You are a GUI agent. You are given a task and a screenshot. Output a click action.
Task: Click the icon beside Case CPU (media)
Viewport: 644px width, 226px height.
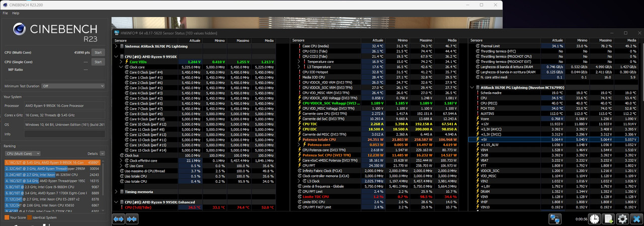299,46
